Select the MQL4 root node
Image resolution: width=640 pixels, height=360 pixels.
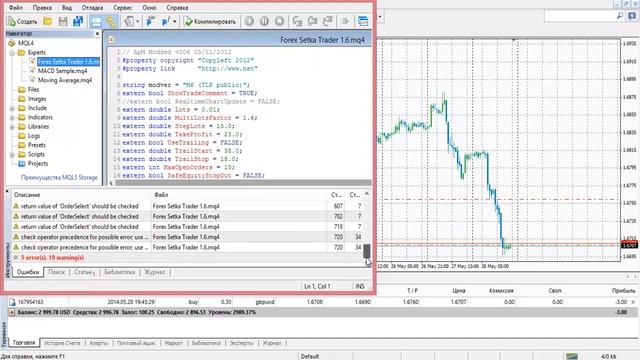pyautogui.click(x=26, y=43)
